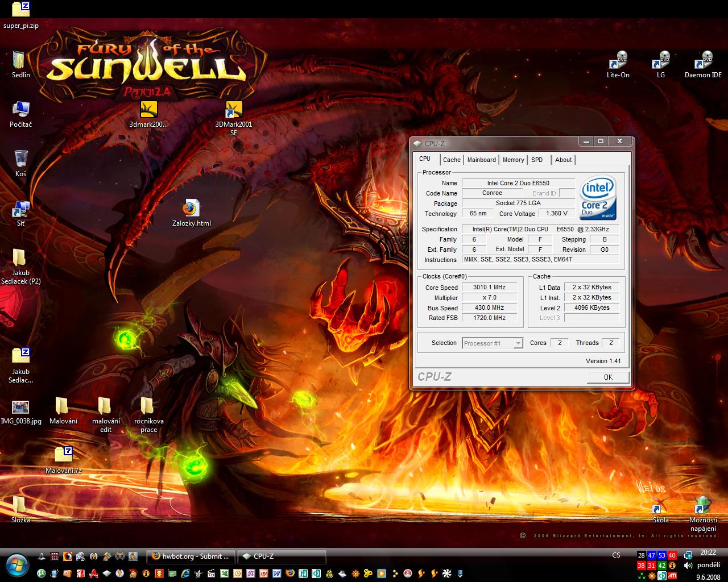
Task: Open the About tab
Action: click(563, 160)
